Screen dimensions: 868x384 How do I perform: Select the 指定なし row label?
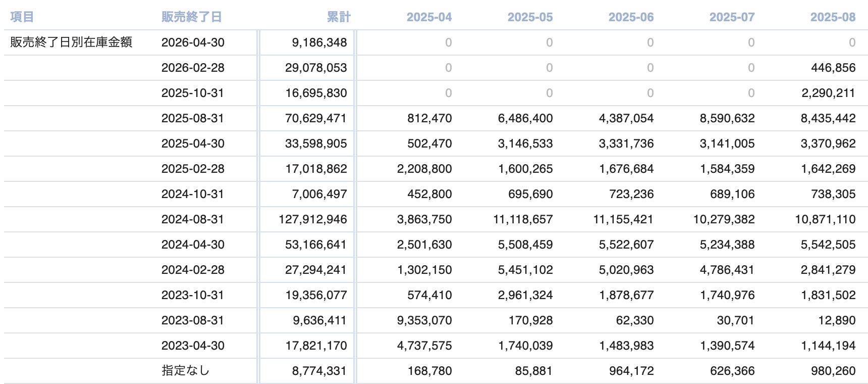coord(185,371)
